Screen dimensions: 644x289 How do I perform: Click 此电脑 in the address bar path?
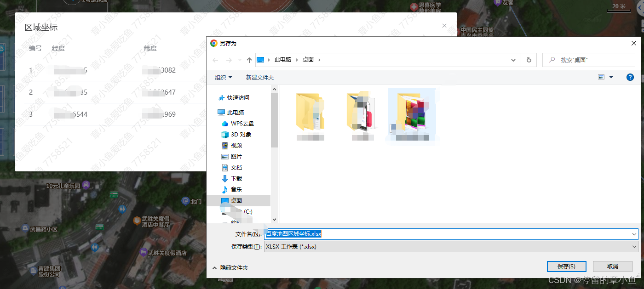283,60
